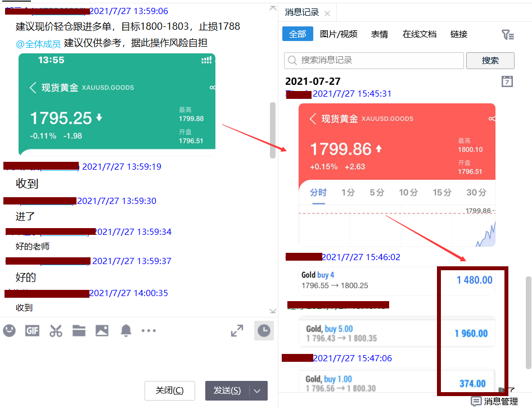
Task: Click the message text 进了
Action: (25, 216)
